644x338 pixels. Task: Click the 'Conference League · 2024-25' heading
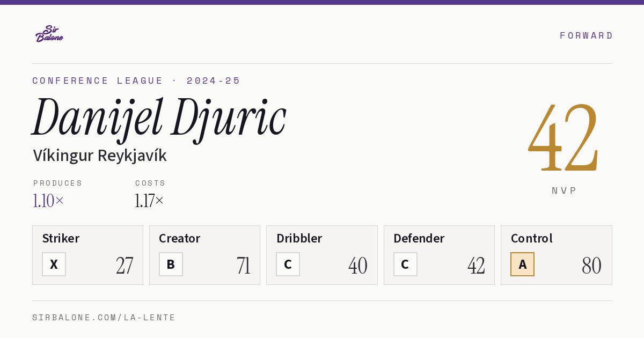point(136,80)
